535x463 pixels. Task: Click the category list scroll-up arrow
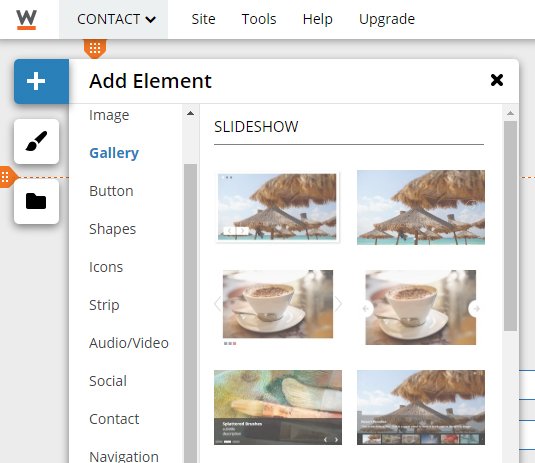(x=190, y=113)
